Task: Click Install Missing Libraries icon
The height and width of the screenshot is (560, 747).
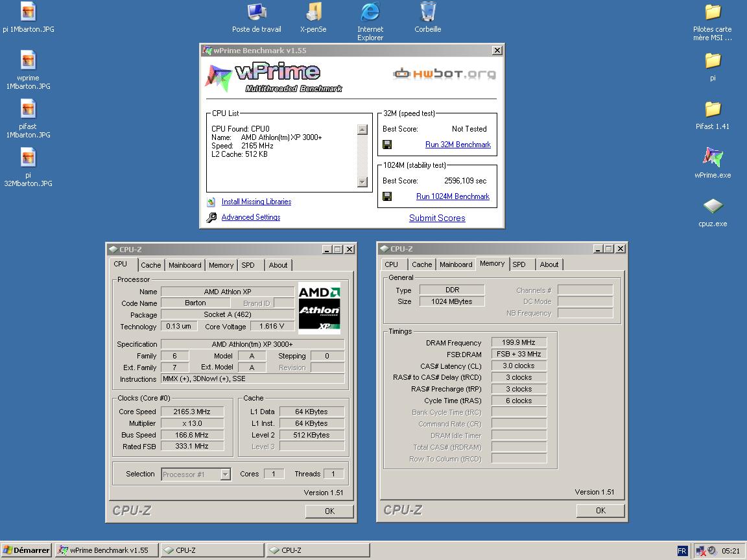Action: [x=211, y=202]
